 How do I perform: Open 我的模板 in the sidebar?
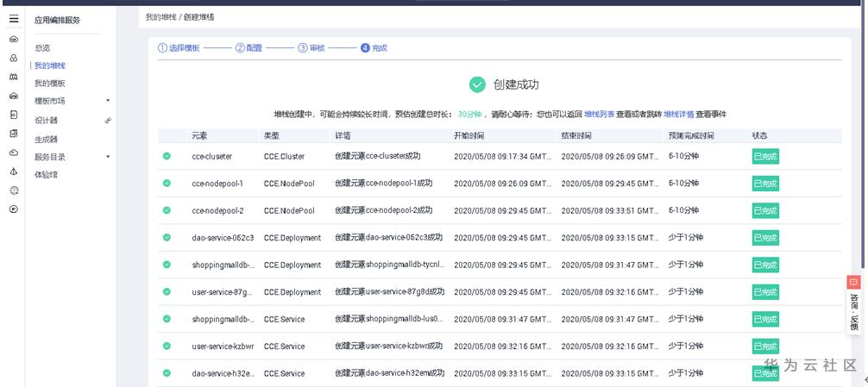50,84
